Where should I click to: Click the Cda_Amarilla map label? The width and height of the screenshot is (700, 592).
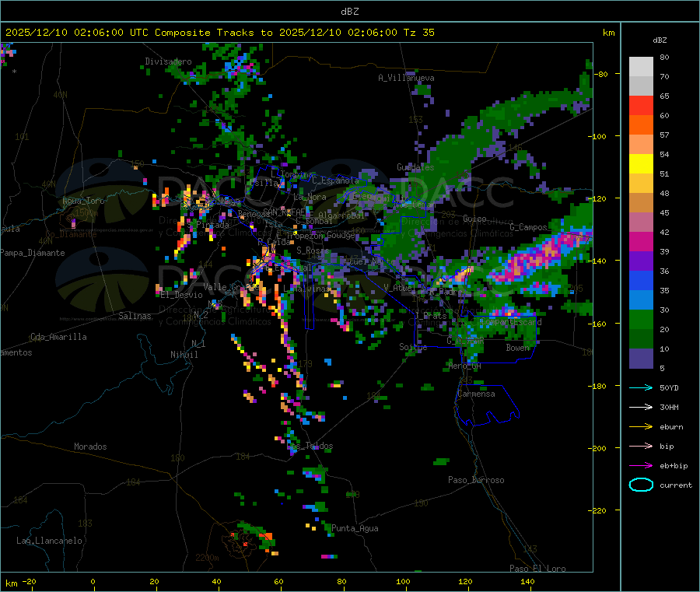click(x=58, y=337)
